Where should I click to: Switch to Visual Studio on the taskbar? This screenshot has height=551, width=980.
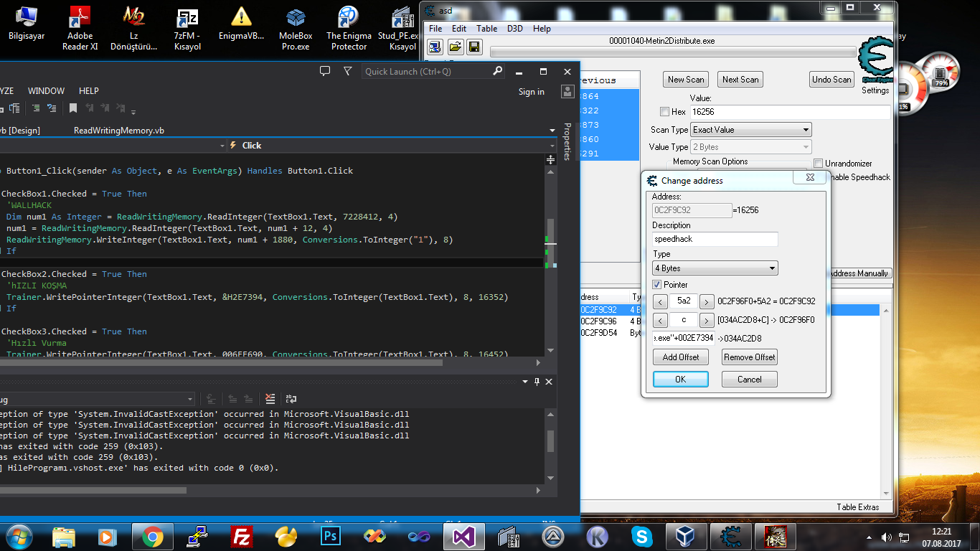[x=463, y=536]
